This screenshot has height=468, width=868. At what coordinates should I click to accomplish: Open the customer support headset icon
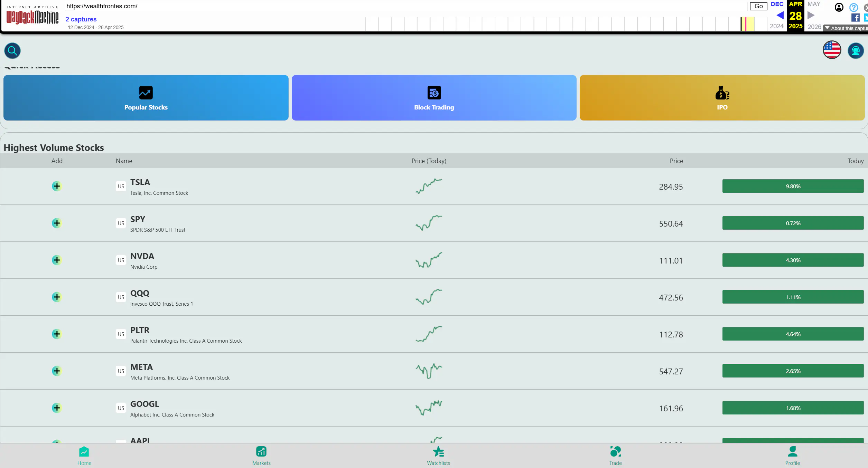[x=856, y=51]
